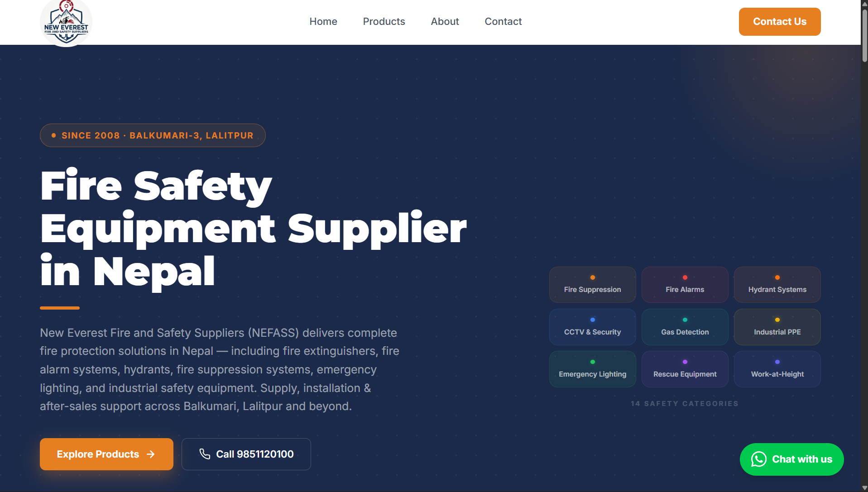Select the Fire Alarms category card
Viewport: 868px width, 492px height.
pos(685,285)
